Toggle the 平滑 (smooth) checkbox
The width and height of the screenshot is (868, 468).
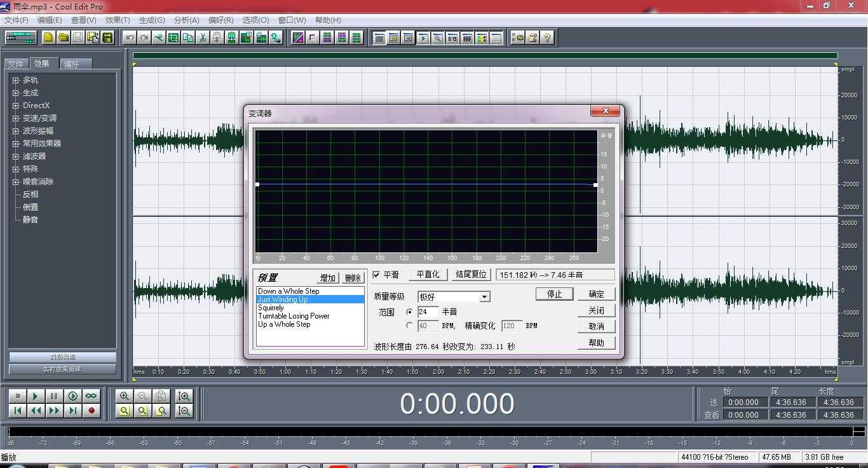[x=376, y=275]
